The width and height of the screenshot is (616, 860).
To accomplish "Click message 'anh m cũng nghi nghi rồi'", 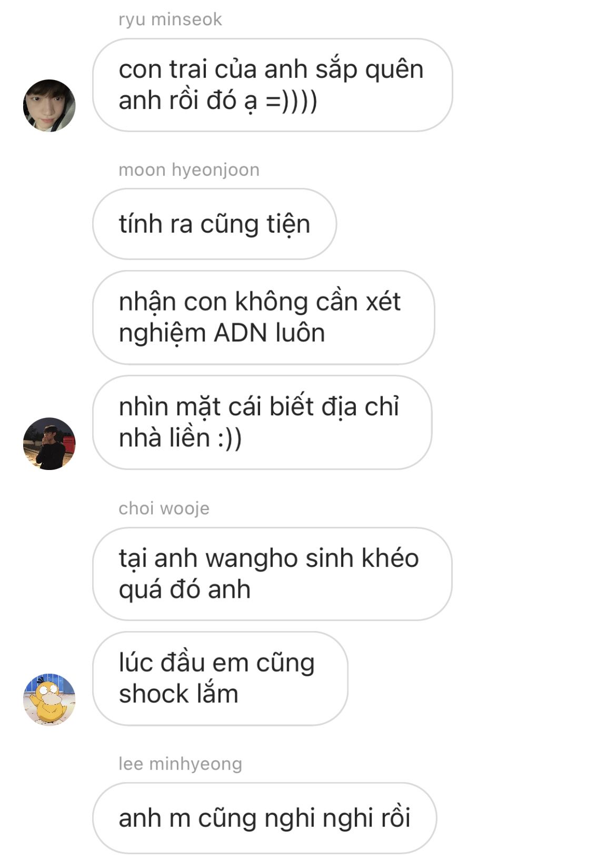I will [265, 818].
